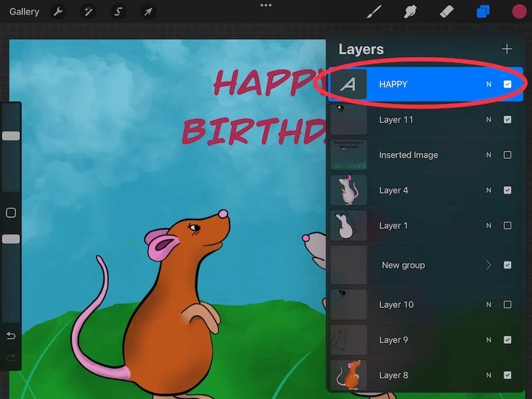The width and height of the screenshot is (532, 399).
Task: Return to the Gallery
Action: click(24, 11)
